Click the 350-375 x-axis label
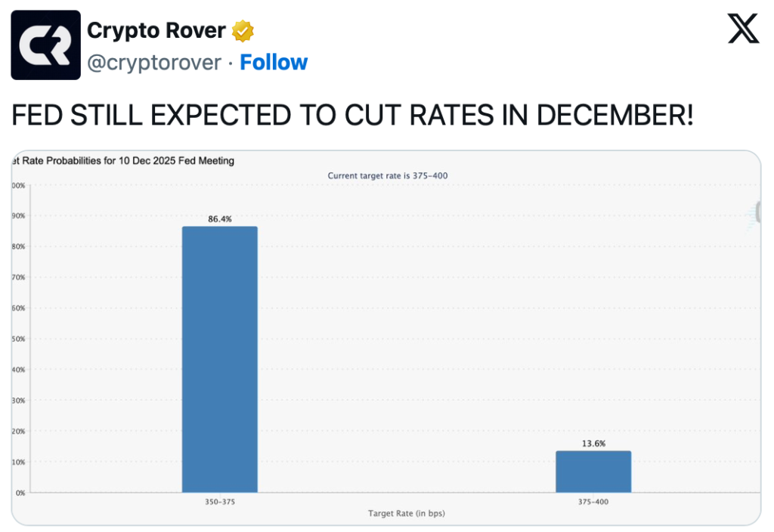Viewport: 774px width, 532px height. 220,502
